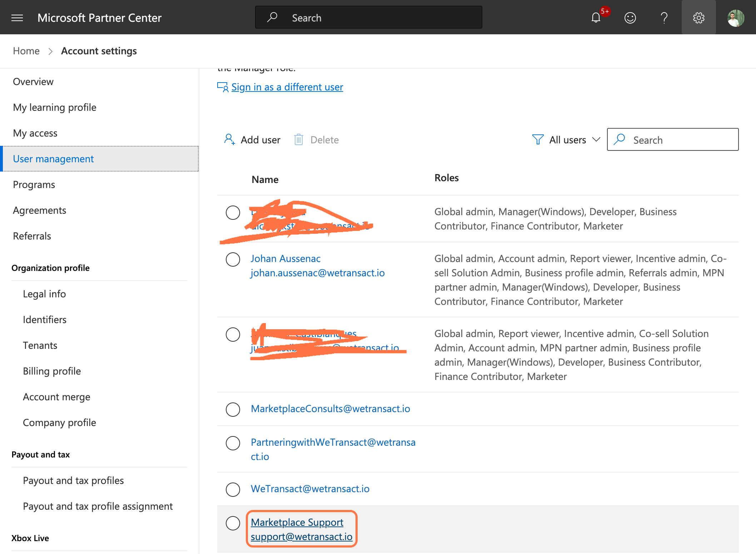Select the Marketplace Support radio button
Viewport: 756px width, 554px height.
coord(233,523)
